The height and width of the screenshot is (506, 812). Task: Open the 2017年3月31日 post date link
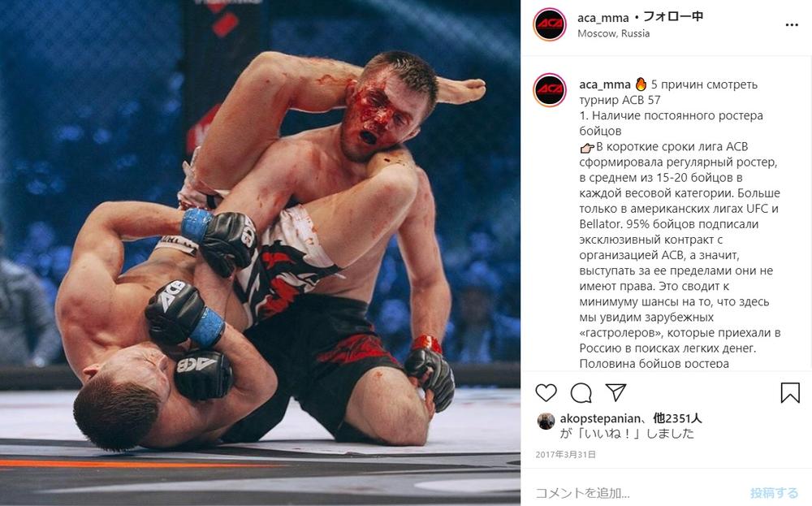[x=565, y=455]
